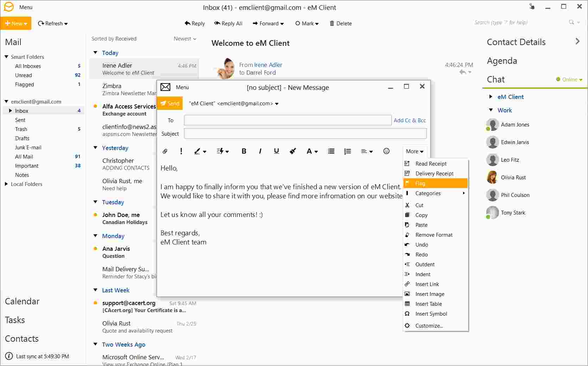Insert a numbered list
This screenshot has width=588, height=366.
348,151
